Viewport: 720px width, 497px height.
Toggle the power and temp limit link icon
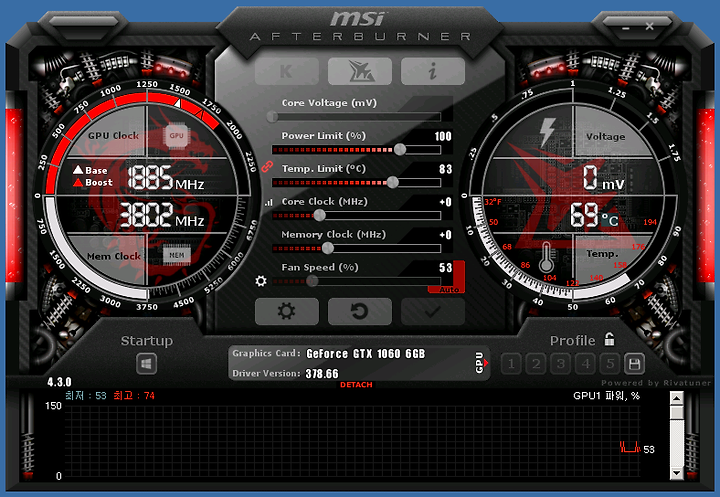[267, 166]
